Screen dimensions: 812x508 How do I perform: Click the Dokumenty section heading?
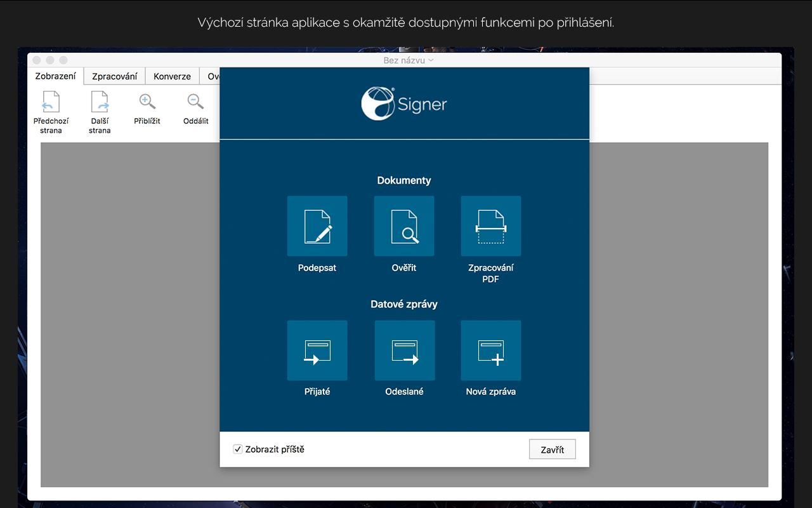coord(404,180)
